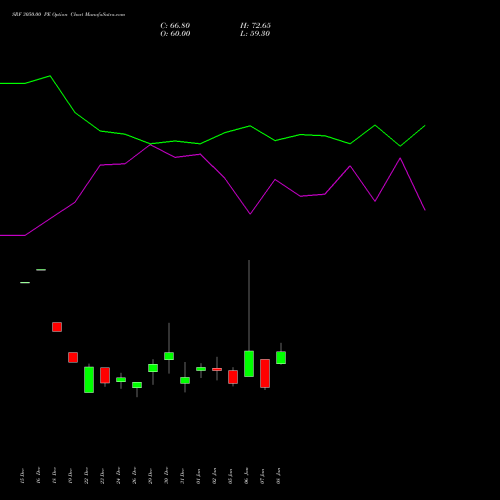Select the 01 Jan date label
Image resolution: width=500 pixels, height=500 pixels.
pyautogui.click(x=198, y=476)
